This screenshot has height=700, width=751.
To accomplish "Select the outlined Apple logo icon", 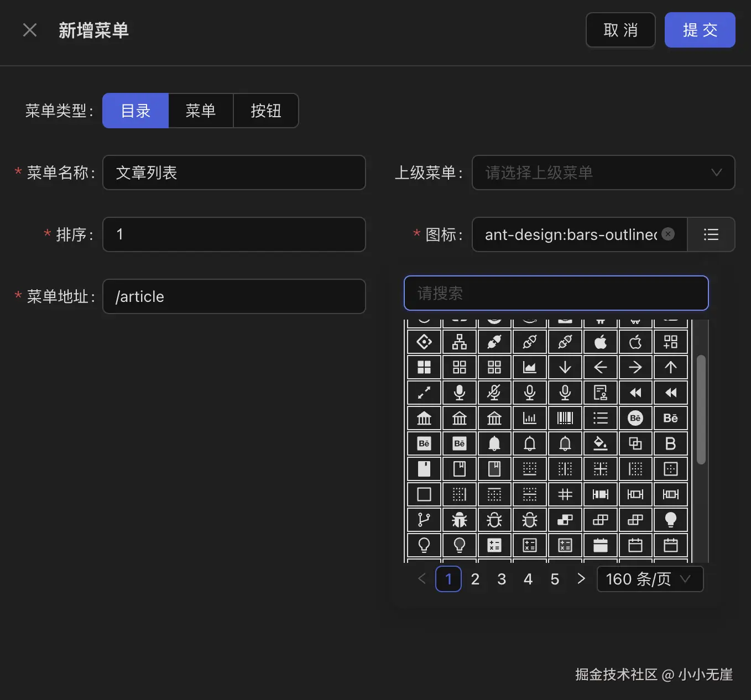I will coord(635,342).
